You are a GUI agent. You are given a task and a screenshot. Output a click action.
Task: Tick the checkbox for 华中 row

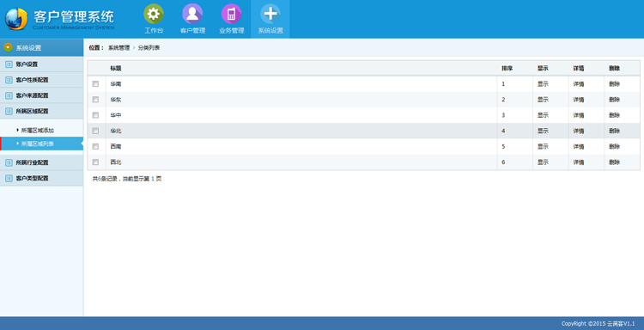click(x=95, y=115)
